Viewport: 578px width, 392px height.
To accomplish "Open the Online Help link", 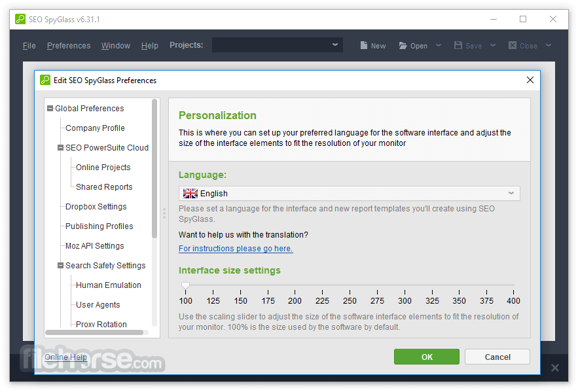I will pos(65,357).
